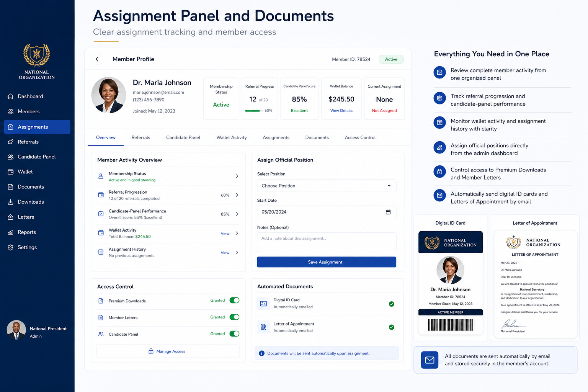The image size is (588, 392).
Task: Click the Notes text area
Action: [x=327, y=242]
